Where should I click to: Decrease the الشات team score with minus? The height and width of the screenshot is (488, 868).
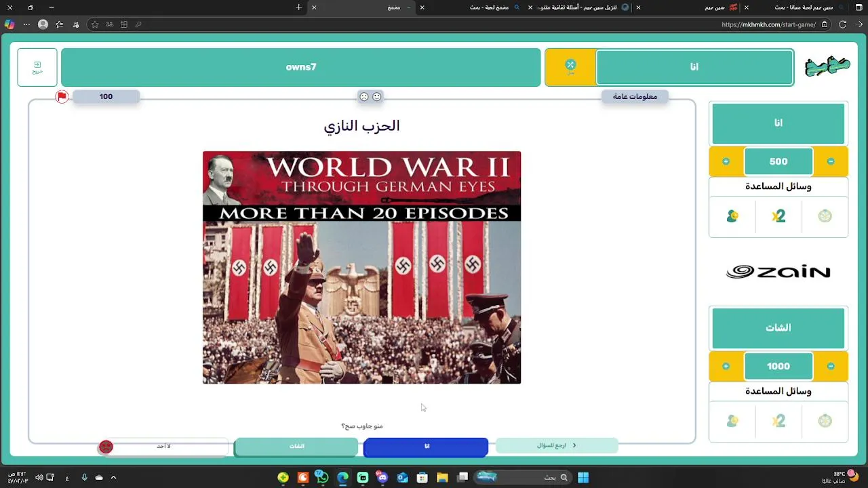pyautogui.click(x=831, y=366)
